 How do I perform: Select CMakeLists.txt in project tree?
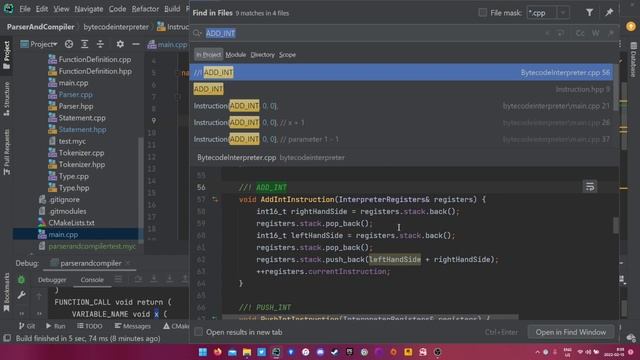click(x=71, y=223)
